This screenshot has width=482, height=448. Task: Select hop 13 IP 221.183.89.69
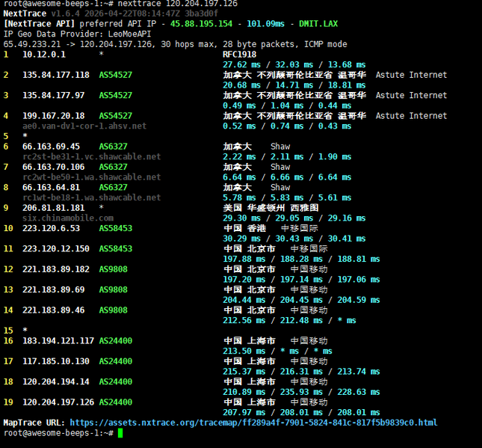[x=54, y=290]
